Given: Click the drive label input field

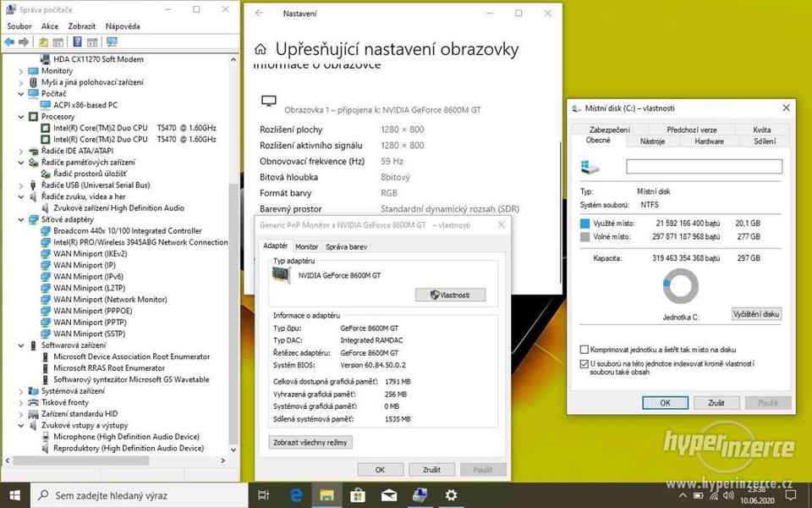Looking at the screenshot, I should (704, 167).
